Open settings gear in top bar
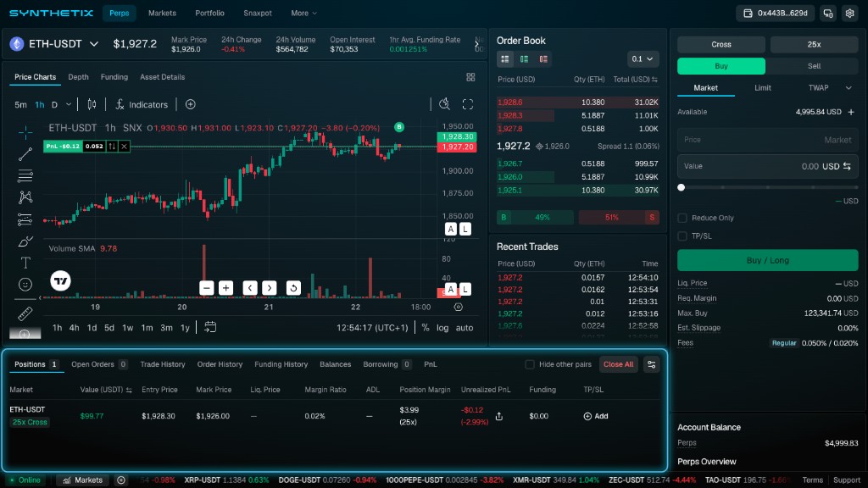The height and width of the screenshot is (488, 868). [849, 14]
